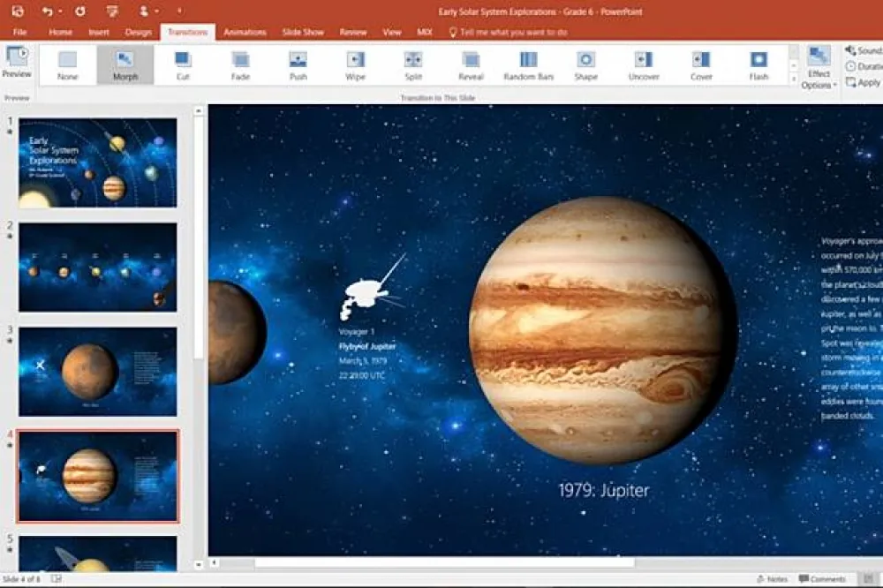The height and width of the screenshot is (588, 883).
Task: Choose the Shape transition
Action: pos(585,65)
